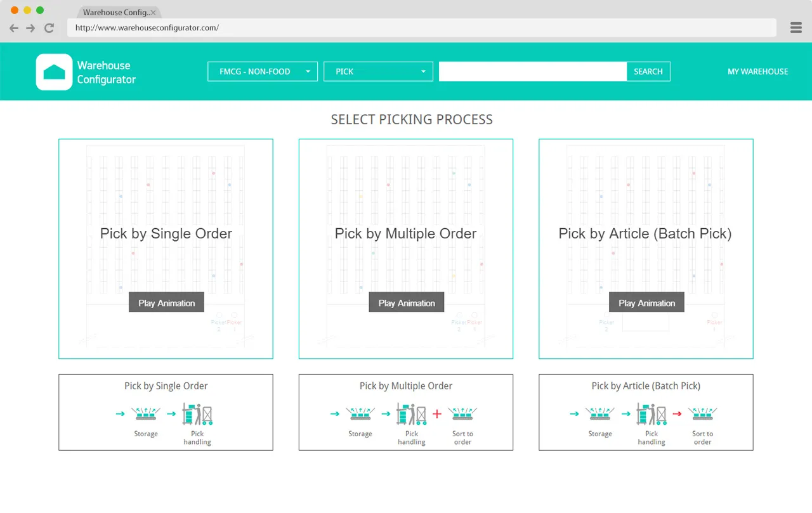Click Storage icon in Pick by Article card
Image resolution: width=812 pixels, height=513 pixels.
point(599,413)
